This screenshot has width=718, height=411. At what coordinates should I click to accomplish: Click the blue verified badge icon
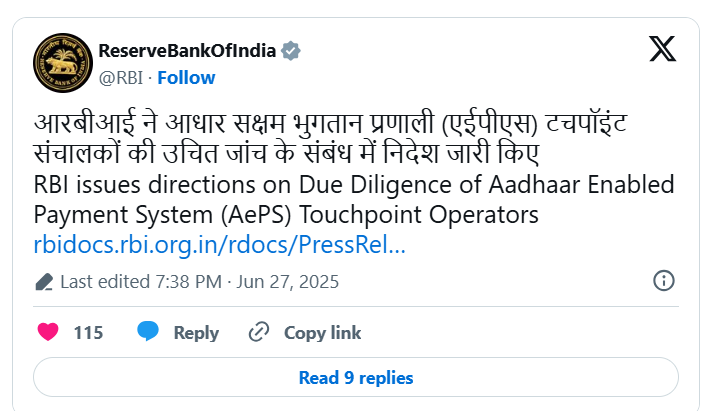[290, 51]
